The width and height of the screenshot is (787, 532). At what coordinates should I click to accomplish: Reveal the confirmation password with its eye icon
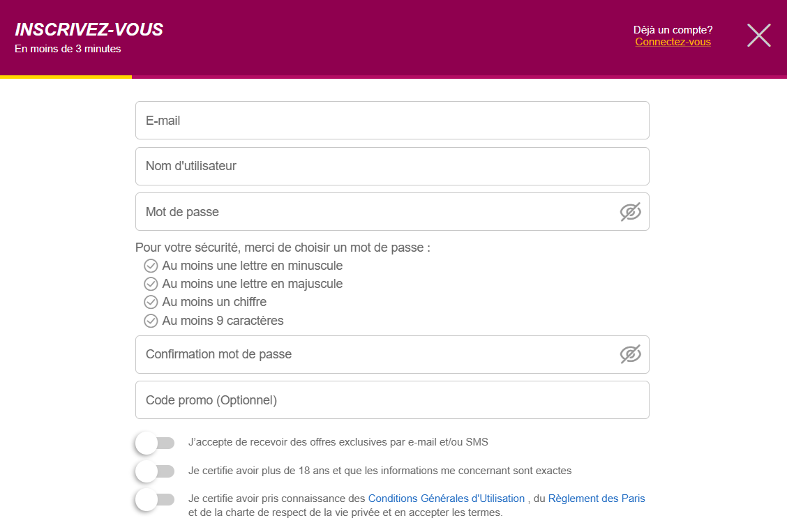coord(630,354)
